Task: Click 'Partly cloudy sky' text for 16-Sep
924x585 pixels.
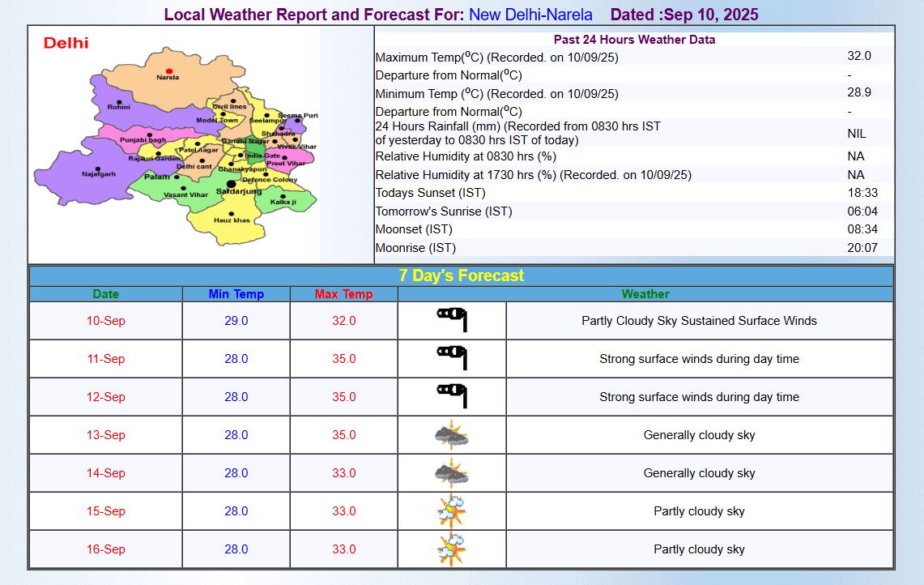Action: click(x=699, y=549)
